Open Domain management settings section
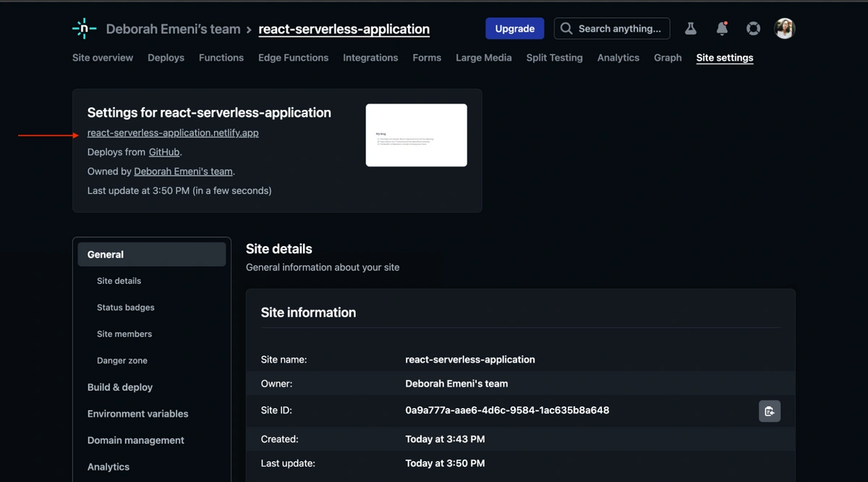This screenshot has width=868, height=482. [x=136, y=440]
